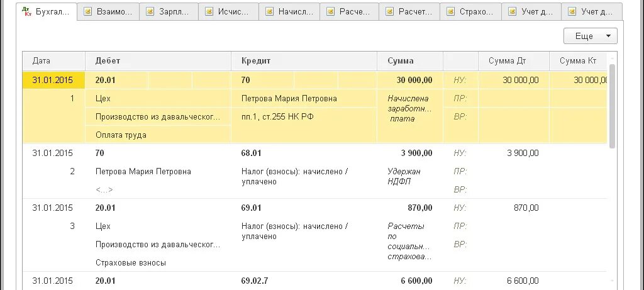Click Налог (взносы) credit subconto in entry 2
Viewport: 644px width, 290px height.
[295, 176]
